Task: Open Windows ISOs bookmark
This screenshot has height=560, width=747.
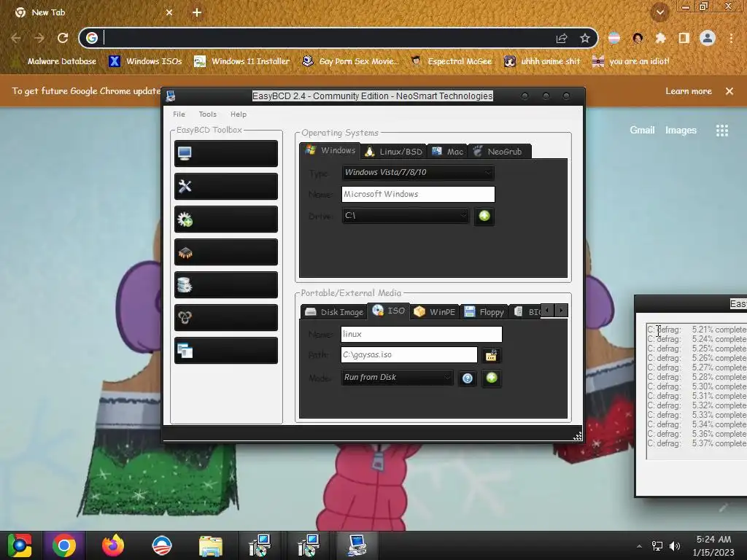Action: 145,61
